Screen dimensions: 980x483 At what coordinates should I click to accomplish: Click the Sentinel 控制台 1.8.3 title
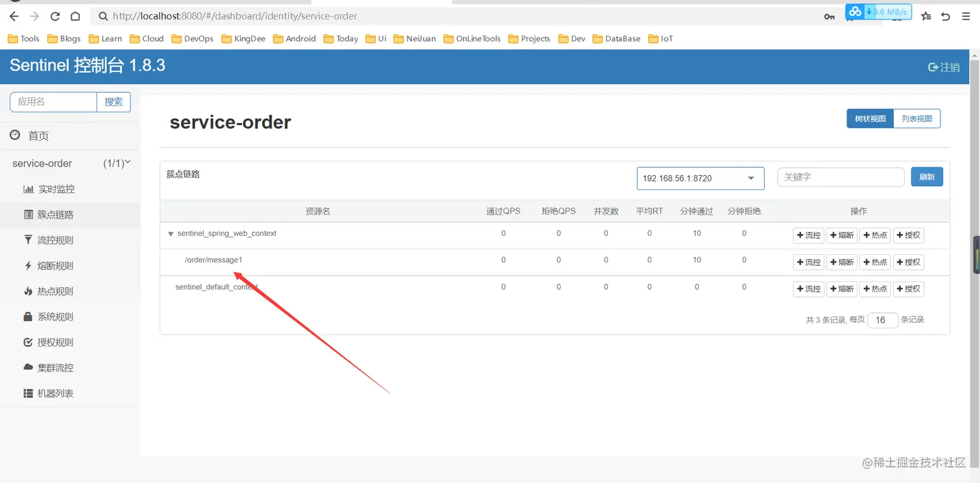pyautogui.click(x=87, y=65)
